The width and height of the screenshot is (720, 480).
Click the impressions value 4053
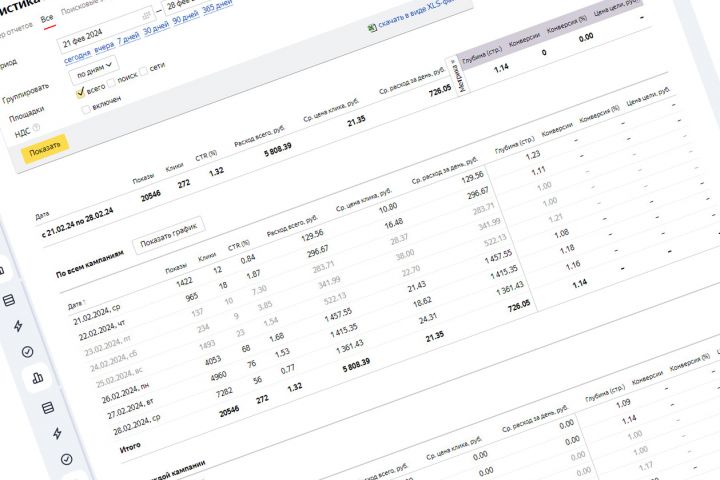(213, 361)
